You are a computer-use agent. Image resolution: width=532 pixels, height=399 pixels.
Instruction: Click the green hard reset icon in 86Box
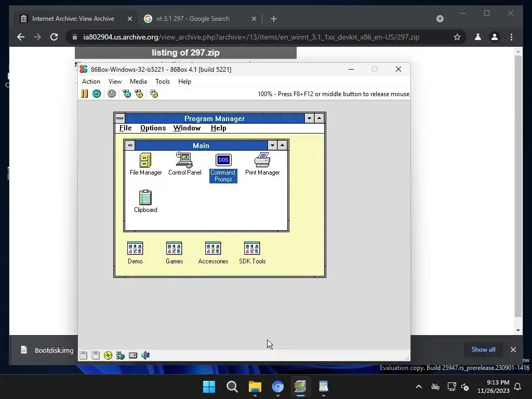coord(97,94)
